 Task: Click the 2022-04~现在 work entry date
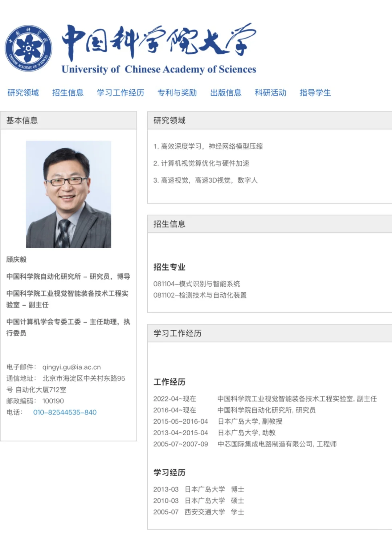(x=175, y=399)
